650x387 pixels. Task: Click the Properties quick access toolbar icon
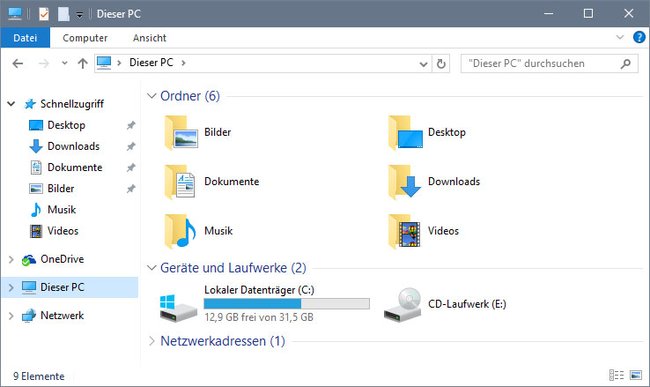tap(44, 14)
